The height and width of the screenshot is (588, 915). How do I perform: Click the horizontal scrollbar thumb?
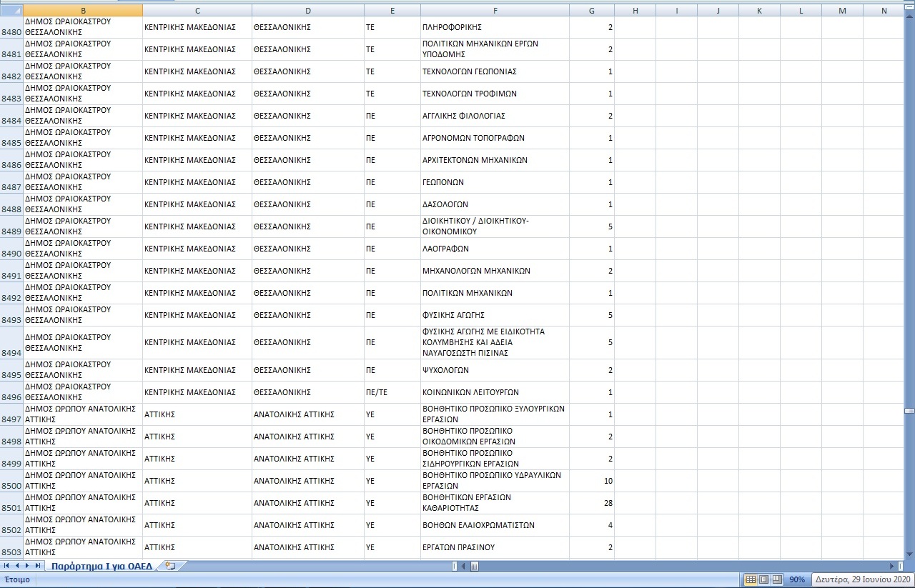(x=474, y=566)
